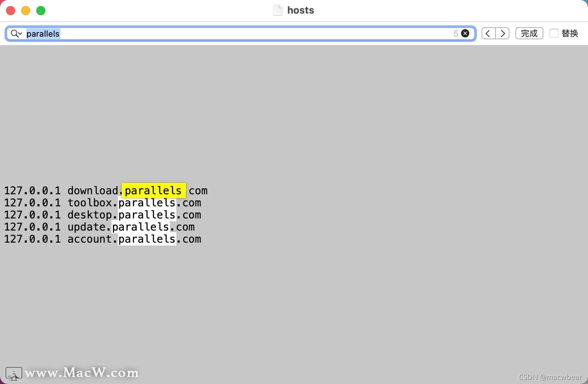The image size is (588, 384).
Task: Minimize the hosts window with yellow button
Action: tap(26, 11)
